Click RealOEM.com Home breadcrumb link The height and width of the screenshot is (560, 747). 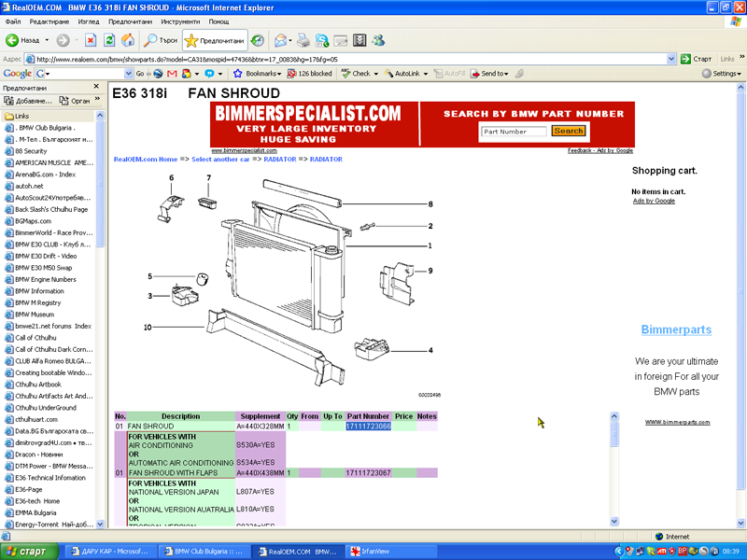pos(146,159)
